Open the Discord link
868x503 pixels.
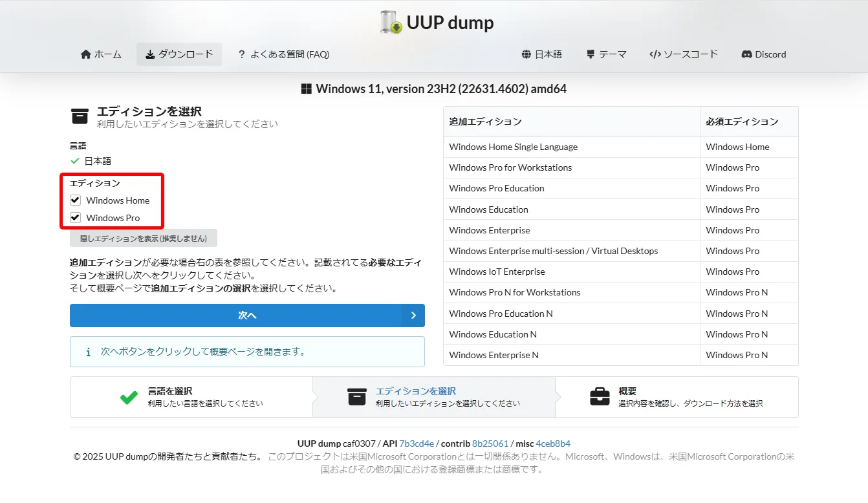[x=764, y=54]
